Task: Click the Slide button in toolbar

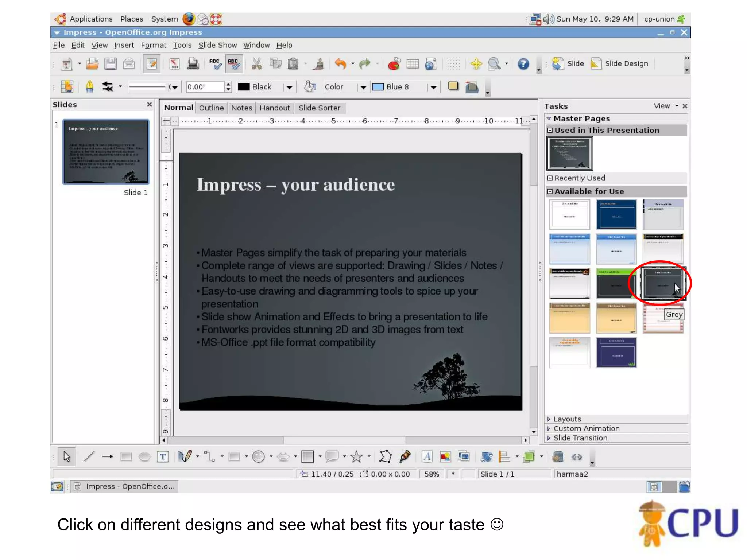Action: coord(568,64)
